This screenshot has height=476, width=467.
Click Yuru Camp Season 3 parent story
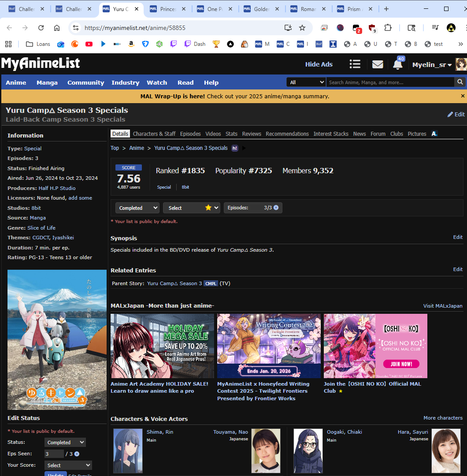point(174,283)
